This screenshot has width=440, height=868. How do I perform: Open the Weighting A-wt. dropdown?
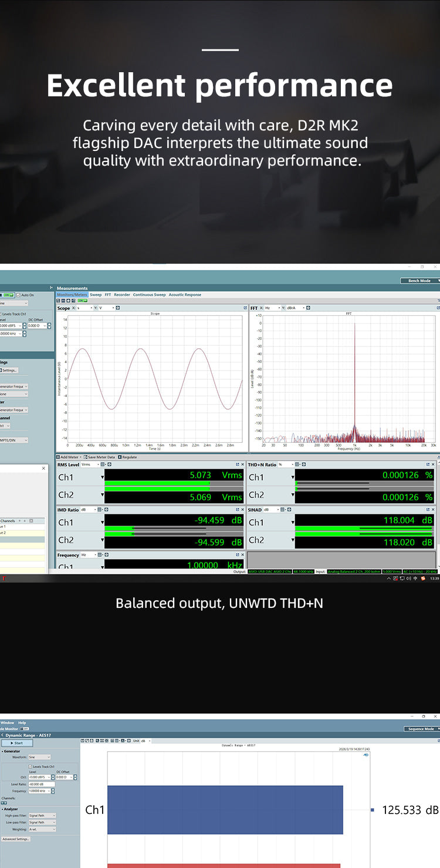click(42, 829)
